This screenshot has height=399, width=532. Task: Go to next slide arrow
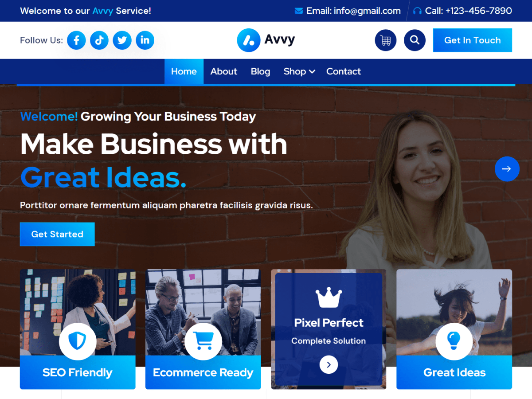[x=507, y=169]
